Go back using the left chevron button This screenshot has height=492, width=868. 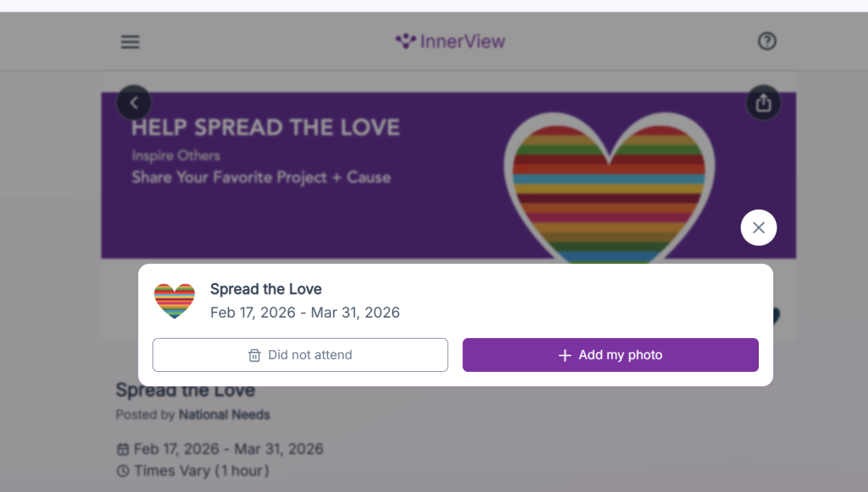click(134, 102)
